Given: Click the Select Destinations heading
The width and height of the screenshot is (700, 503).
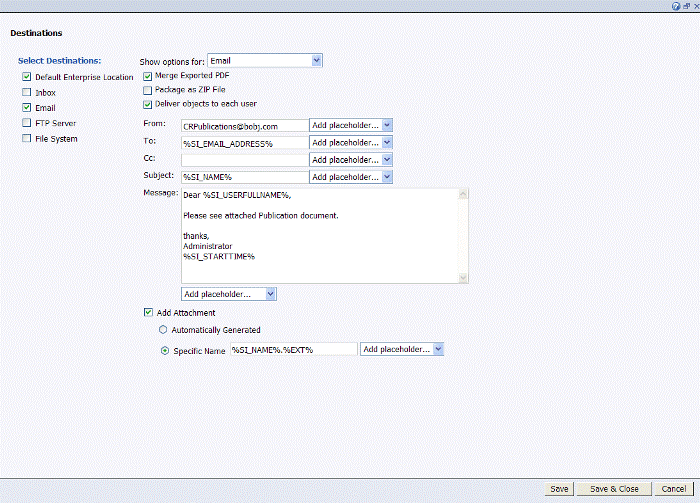Looking at the screenshot, I should tap(59, 61).
